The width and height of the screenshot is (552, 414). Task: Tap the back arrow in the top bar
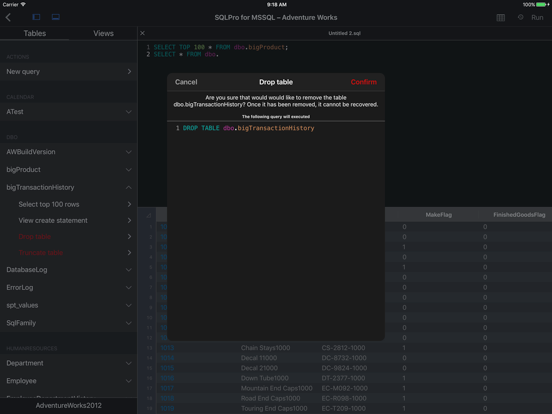click(x=8, y=17)
